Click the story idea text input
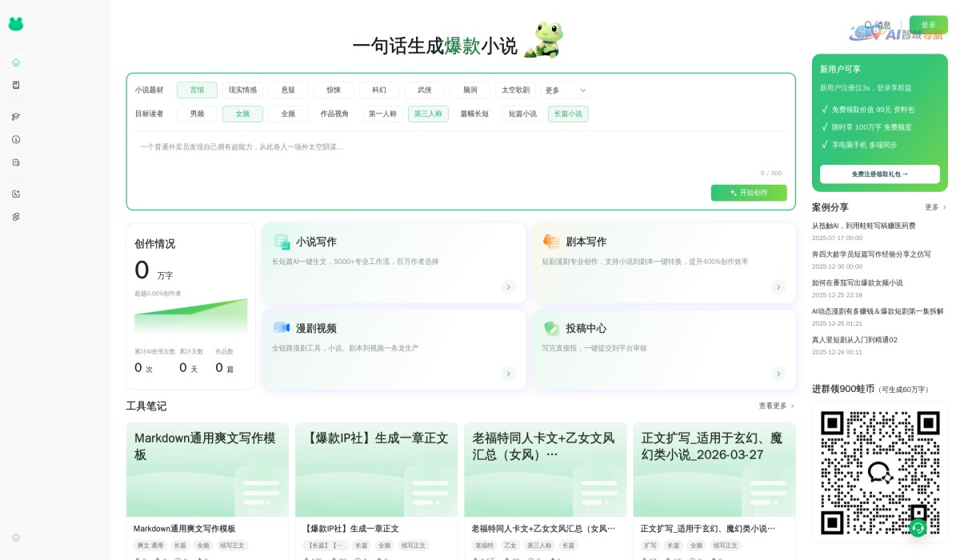 point(460,157)
